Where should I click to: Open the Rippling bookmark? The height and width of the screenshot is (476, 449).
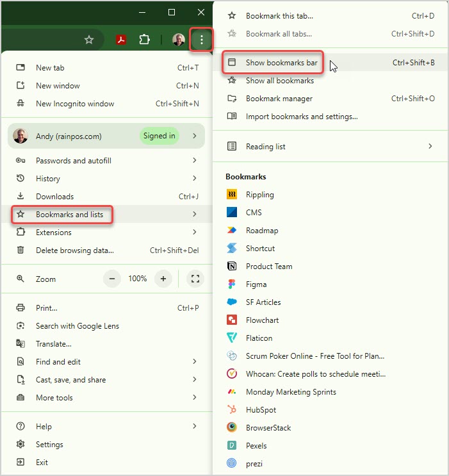[x=331, y=195]
